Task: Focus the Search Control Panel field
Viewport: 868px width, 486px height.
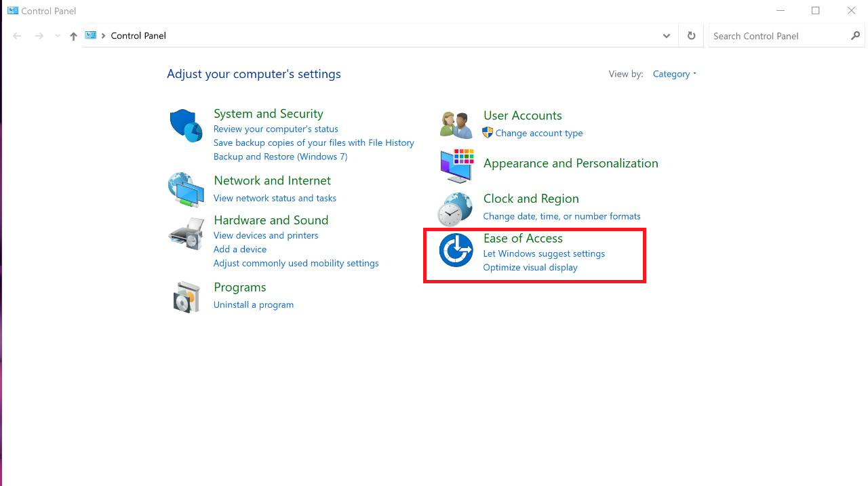Action: pos(778,36)
